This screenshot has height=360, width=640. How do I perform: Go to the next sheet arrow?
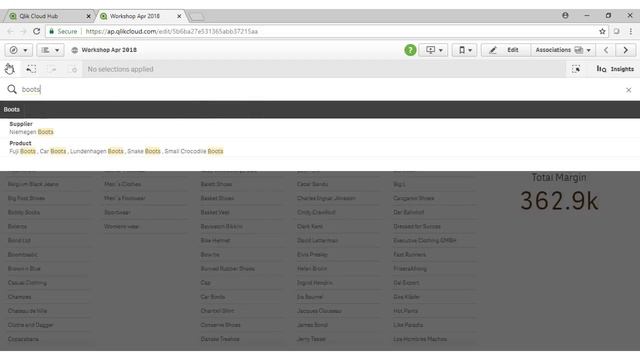(x=625, y=50)
